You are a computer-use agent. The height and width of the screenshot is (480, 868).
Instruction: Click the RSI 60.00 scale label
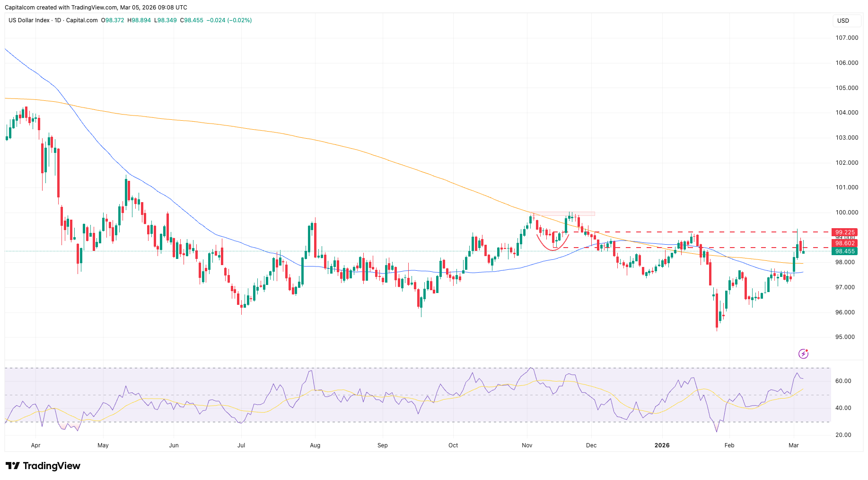tap(843, 381)
